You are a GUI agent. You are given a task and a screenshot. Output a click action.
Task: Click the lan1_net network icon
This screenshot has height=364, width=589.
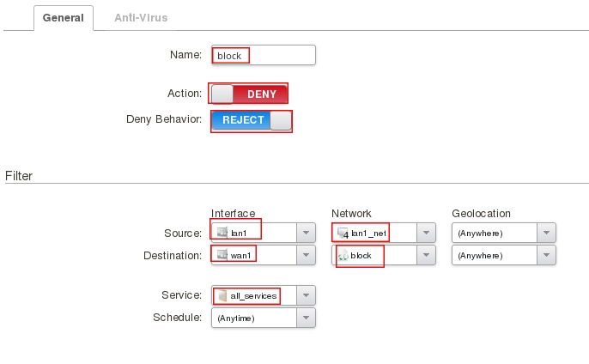tap(342, 233)
